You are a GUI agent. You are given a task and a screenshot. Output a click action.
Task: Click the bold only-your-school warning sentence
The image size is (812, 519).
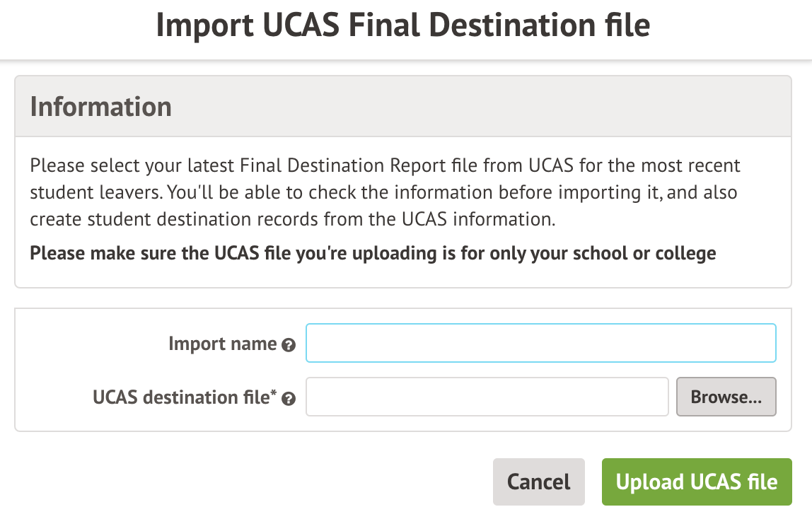(x=373, y=253)
